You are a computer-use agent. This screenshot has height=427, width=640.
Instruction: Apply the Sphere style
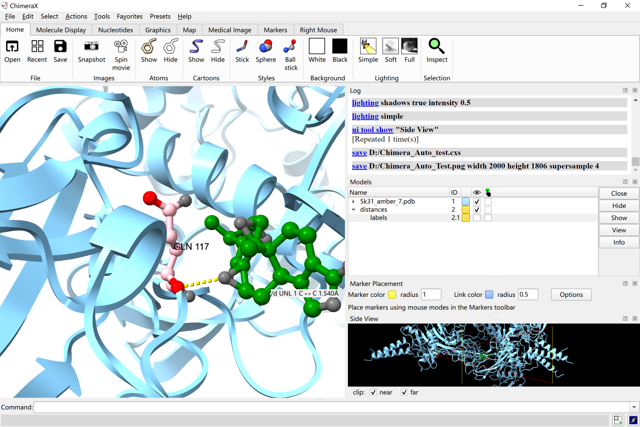pyautogui.click(x=266, y=51)
